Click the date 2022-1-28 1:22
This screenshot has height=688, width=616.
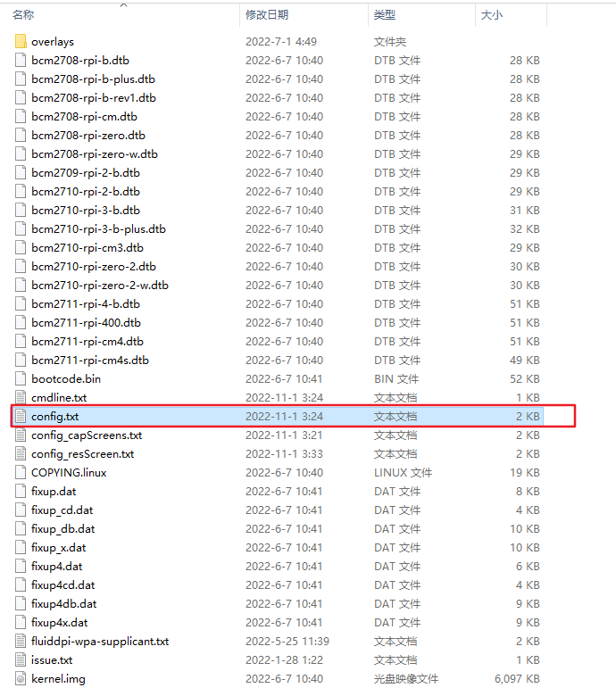tap(284, 660)
